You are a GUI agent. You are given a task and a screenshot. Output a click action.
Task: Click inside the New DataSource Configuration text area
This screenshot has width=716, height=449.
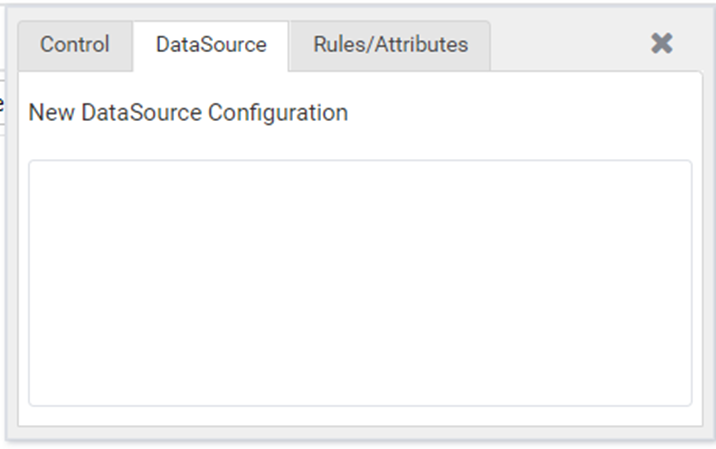click(x=360, y=283)
